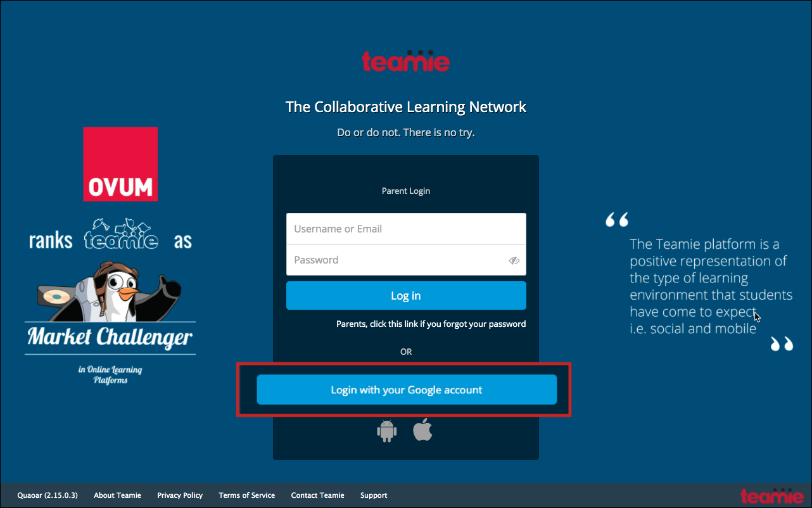Screen dimensions: 812x508
Task: Open Terms of Service footer link
Action: pos(247,495)
